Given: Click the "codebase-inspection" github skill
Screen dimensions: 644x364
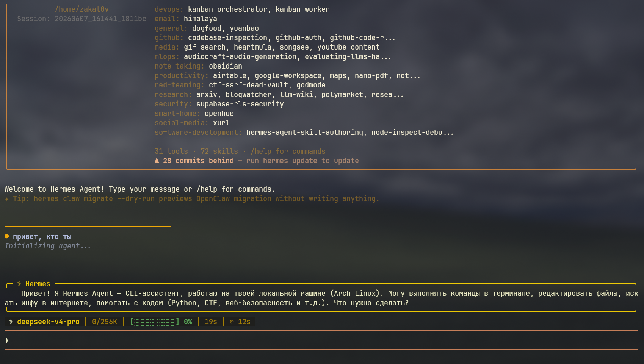Looking at the screenshot, I should [227, 38].
